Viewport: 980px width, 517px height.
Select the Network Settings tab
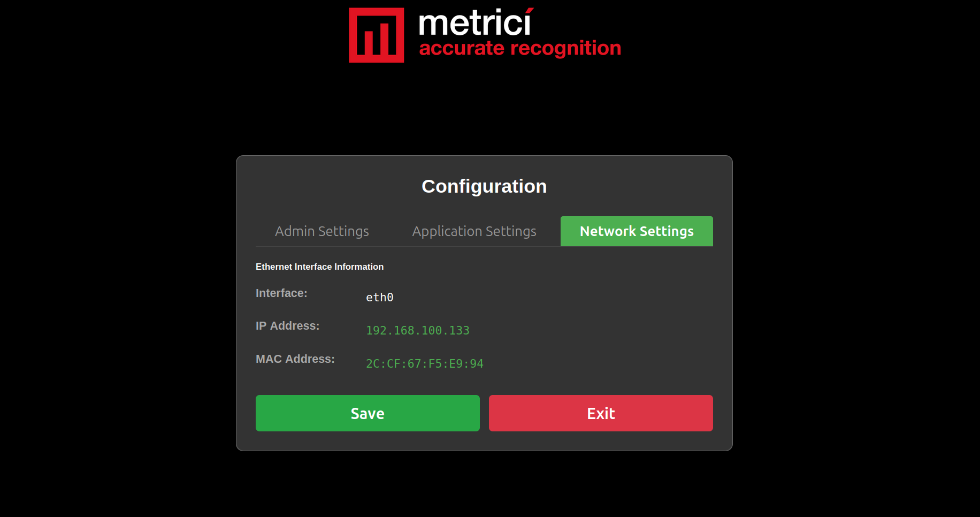point(637,231)
